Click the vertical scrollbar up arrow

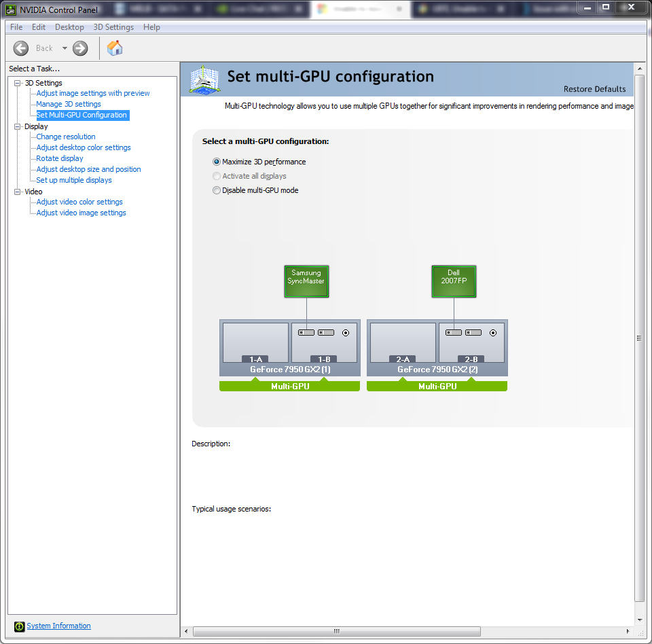click(640, 68)
